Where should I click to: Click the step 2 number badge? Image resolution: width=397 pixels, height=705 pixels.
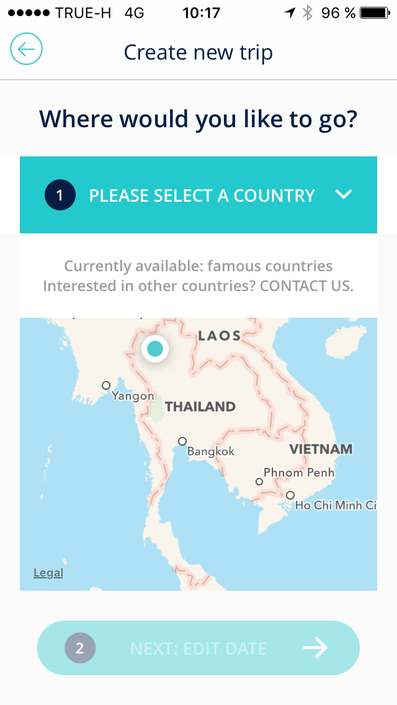(x=80, y=648)
